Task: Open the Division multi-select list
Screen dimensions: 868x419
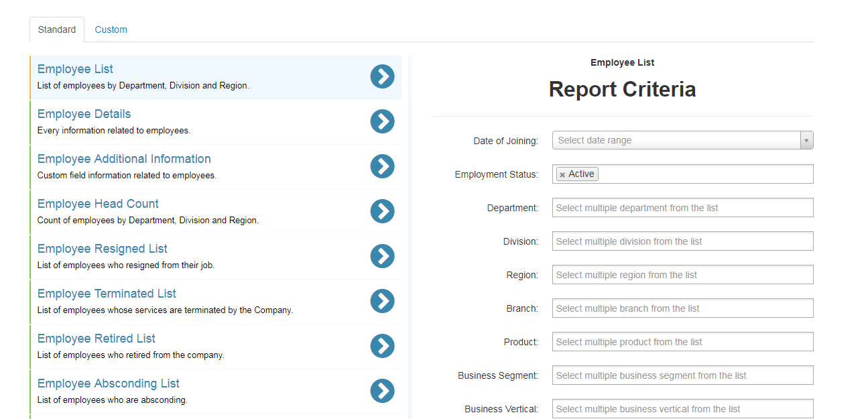Action: (x=682, y=241)
